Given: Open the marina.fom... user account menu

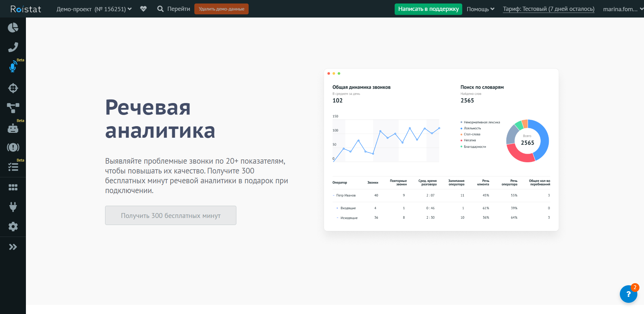Looking at the screenshot, I should click(x=623, y=9).
